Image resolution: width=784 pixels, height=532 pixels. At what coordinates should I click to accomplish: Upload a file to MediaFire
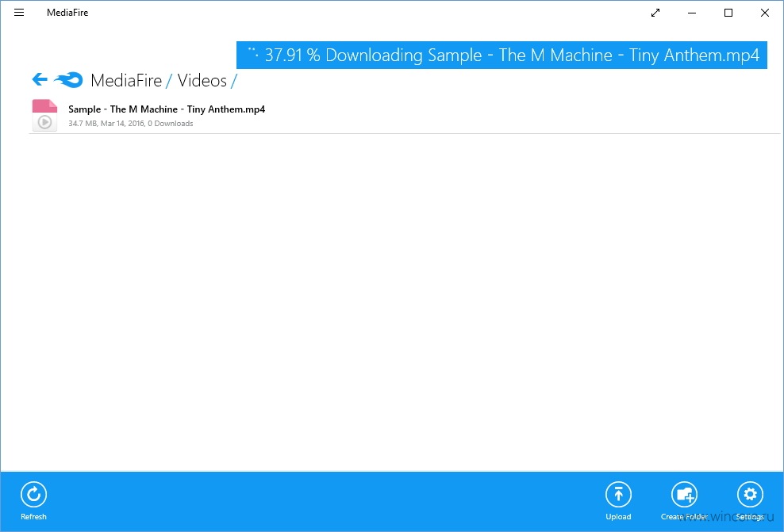618,501
